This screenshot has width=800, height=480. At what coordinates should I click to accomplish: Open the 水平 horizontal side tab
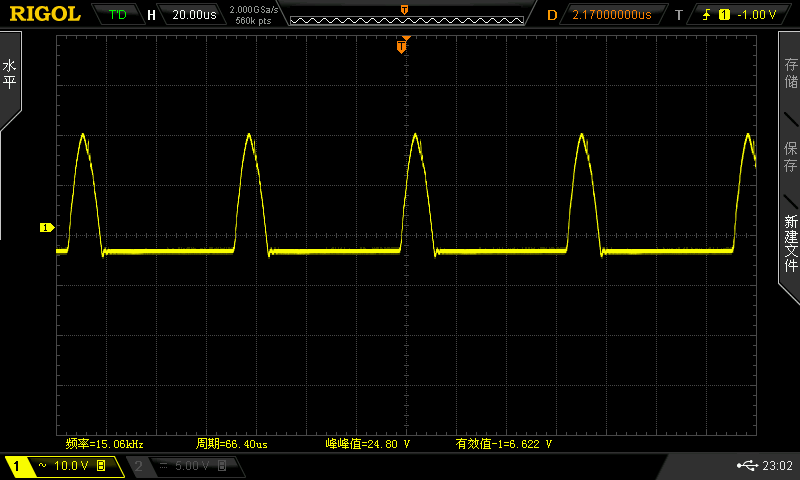pos(10,74)
